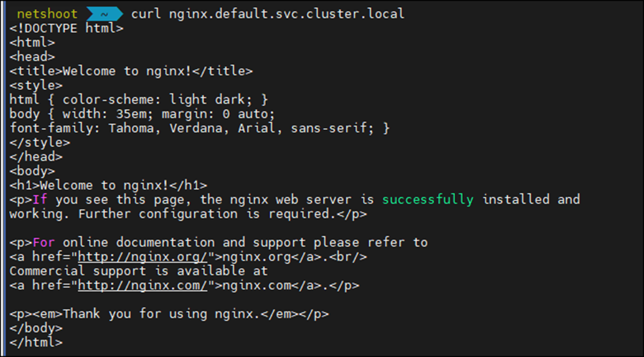Click the blue tilde prompt segment
Image resolution: width=644 pixels, height=357 pixels.
[x=104, y=14]
